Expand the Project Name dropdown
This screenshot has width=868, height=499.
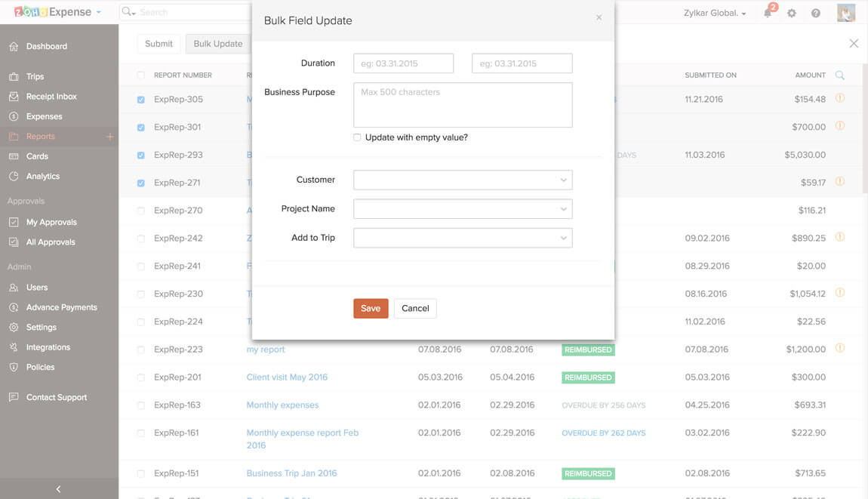463,209
